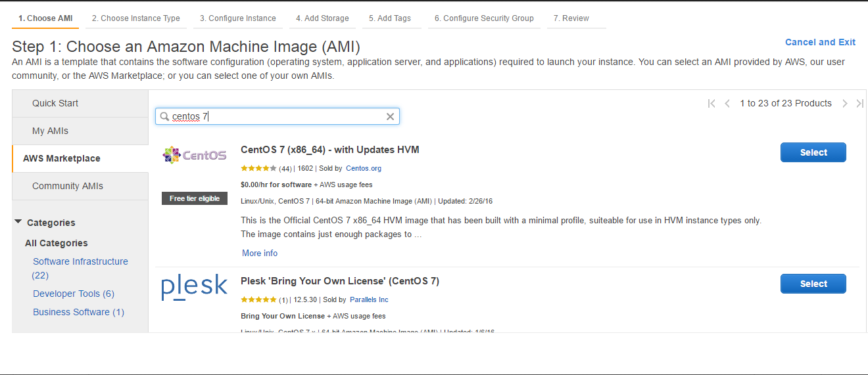Click the Free tier eligible badge
Viewport: 868px width, 375px height.
(195, 198)
